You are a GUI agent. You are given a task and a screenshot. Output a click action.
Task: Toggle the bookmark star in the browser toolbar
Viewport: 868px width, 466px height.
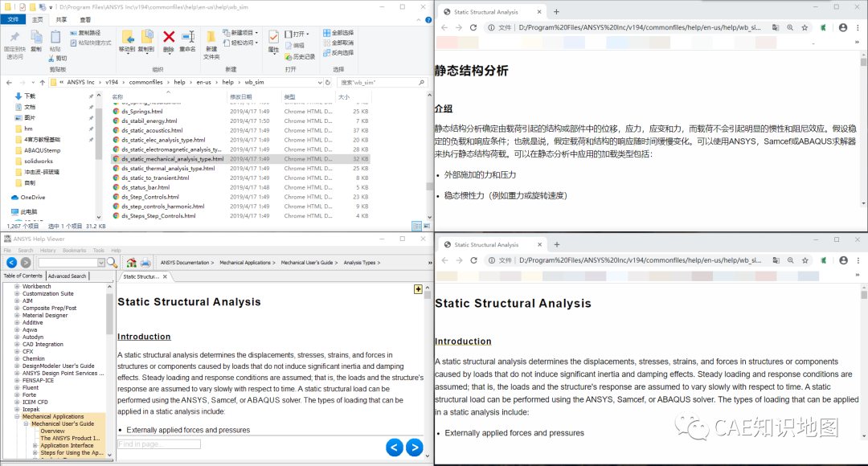click(804, 27)
